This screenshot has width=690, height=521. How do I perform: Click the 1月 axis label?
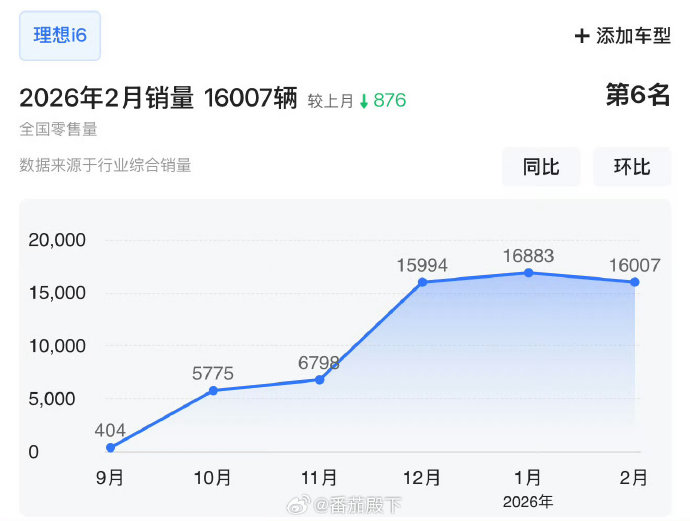(528, 477)
